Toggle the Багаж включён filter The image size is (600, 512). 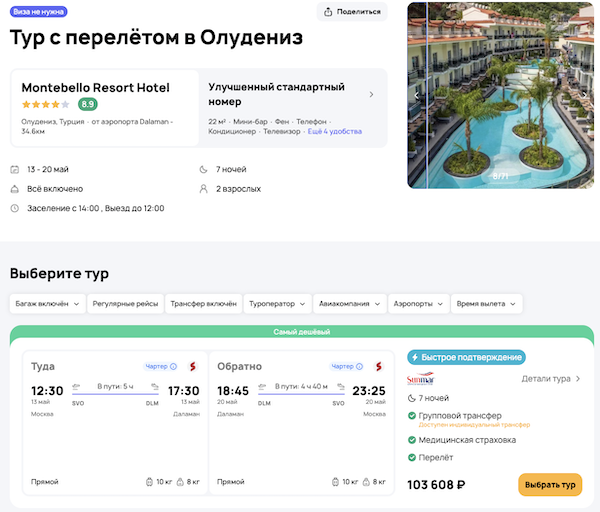[45, 303]
